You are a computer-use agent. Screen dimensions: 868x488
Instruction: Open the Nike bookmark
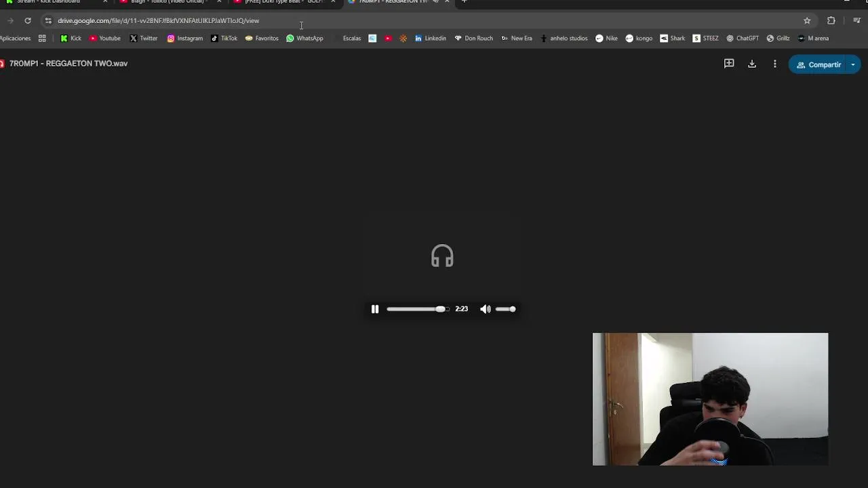(606, 38)
